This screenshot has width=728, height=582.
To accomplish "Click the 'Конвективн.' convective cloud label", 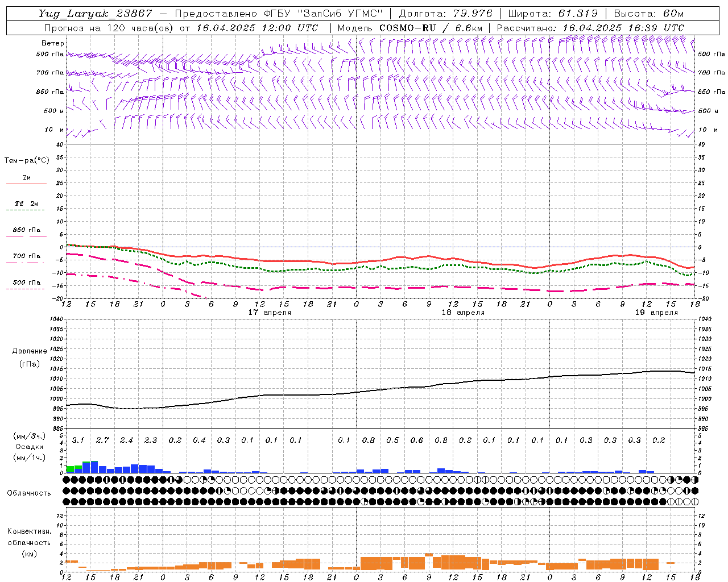I will (29, 531).
